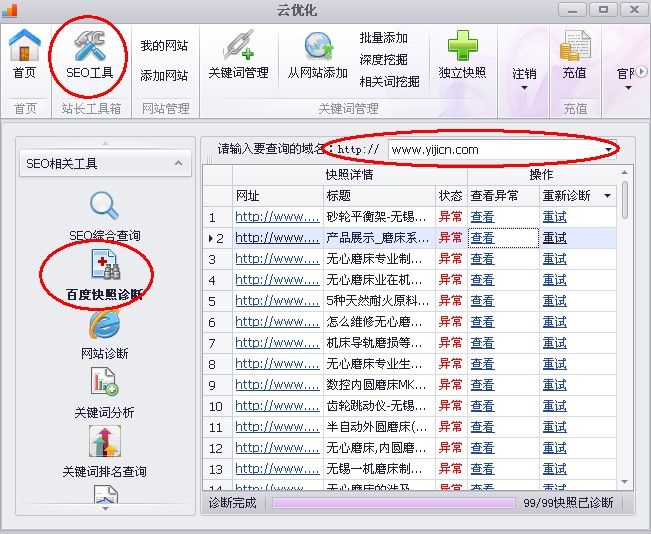Click the 独立快照 green plus icon
This screenshot has height=534, width=651.
[x=462, y=47]
